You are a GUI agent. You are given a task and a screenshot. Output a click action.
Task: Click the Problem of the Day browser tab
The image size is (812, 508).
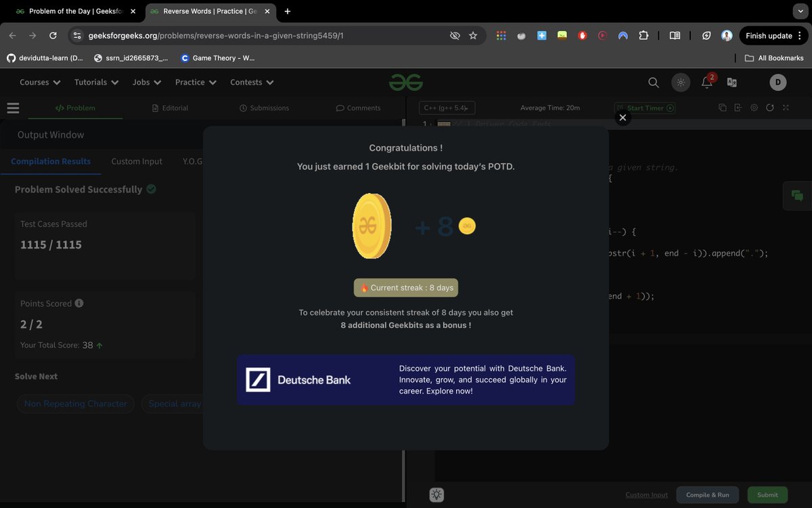[76, 12]
